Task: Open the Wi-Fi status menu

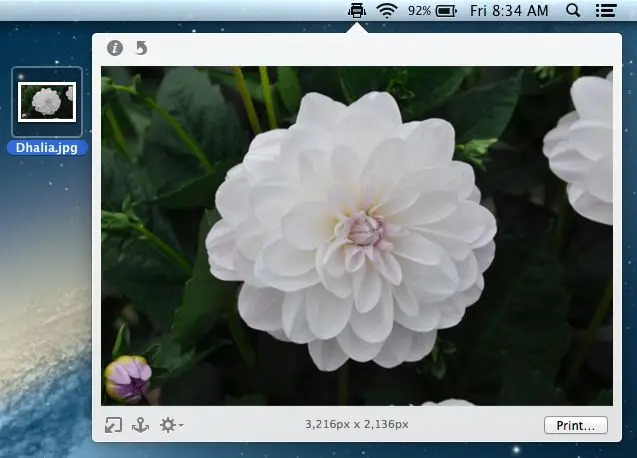Action: click(x=386, y=10)
